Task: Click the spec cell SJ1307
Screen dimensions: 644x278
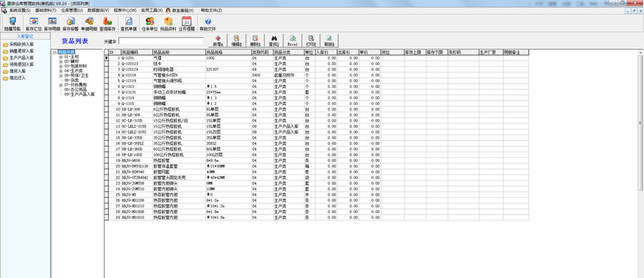Action: pos(228,70)
